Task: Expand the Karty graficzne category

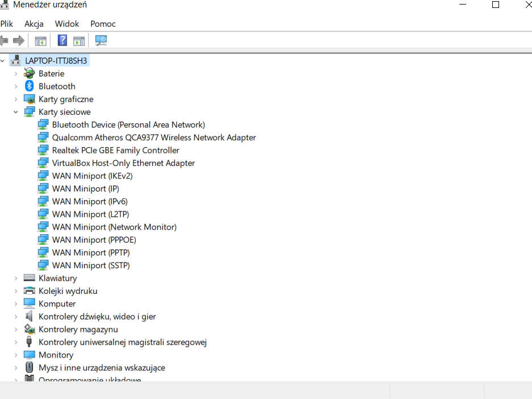Action: coord(16,99)
